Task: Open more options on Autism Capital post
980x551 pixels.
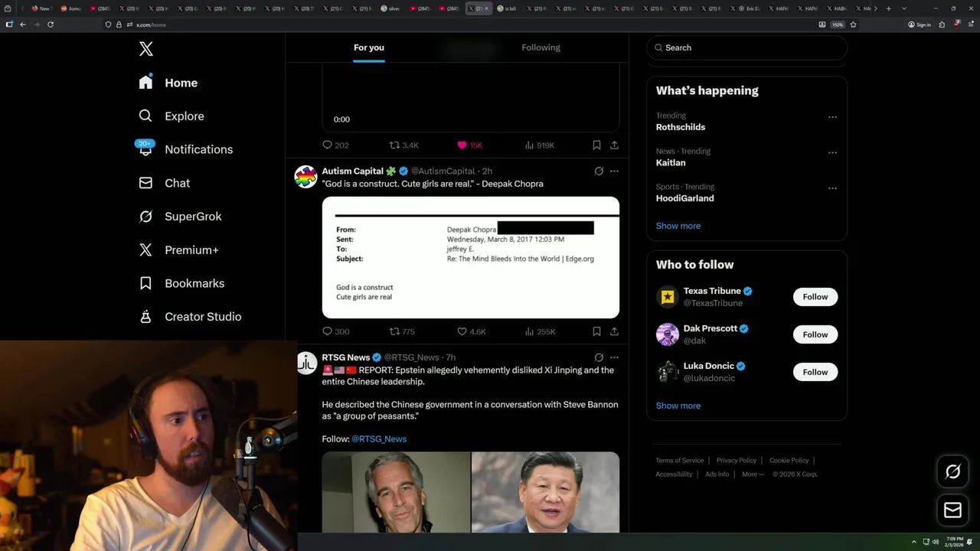Action: pos(614,171)
